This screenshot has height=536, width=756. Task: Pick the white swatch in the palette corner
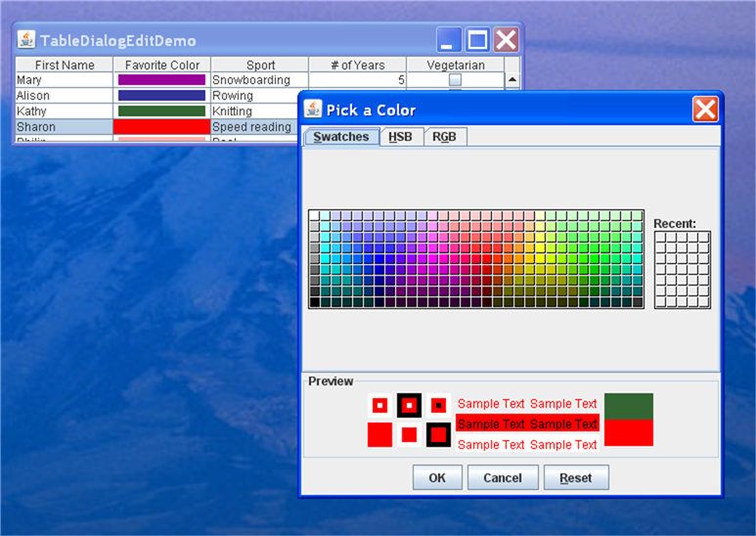click(x=314, y=215)
